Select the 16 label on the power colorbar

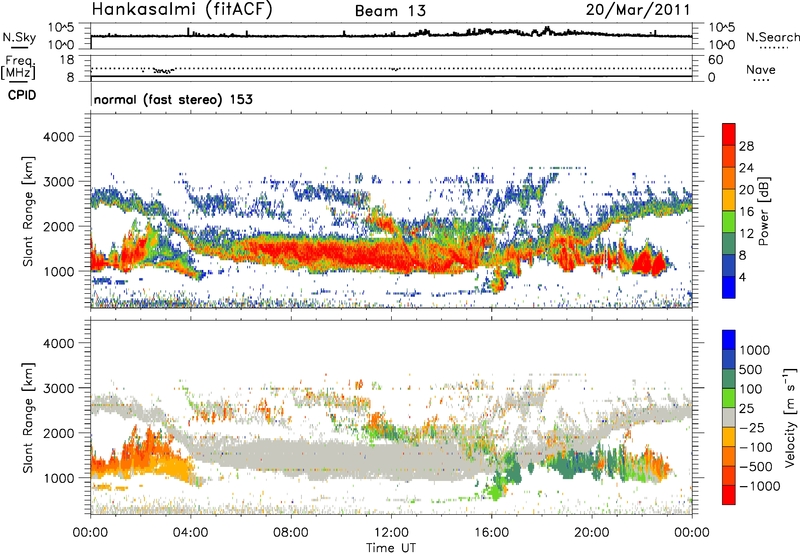pos(746,212)
